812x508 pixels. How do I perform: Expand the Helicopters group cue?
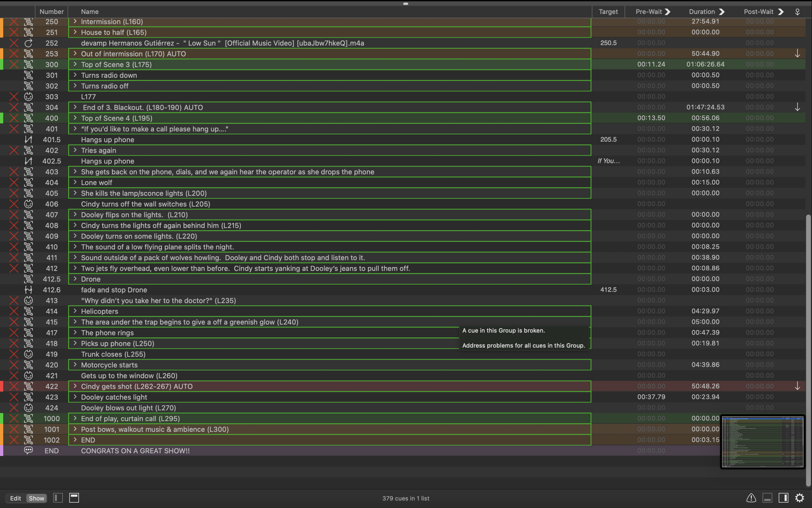pyautogui.click(x=75, y=311)
